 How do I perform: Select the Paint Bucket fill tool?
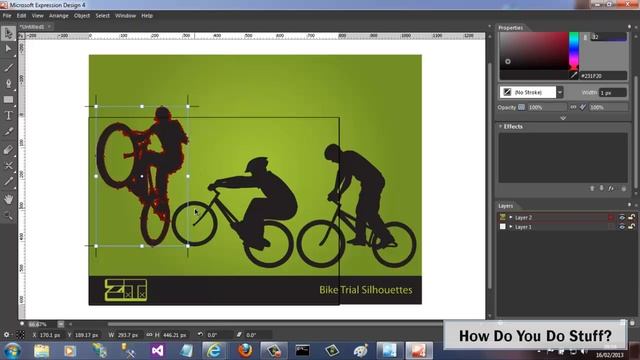pos(8,150)
